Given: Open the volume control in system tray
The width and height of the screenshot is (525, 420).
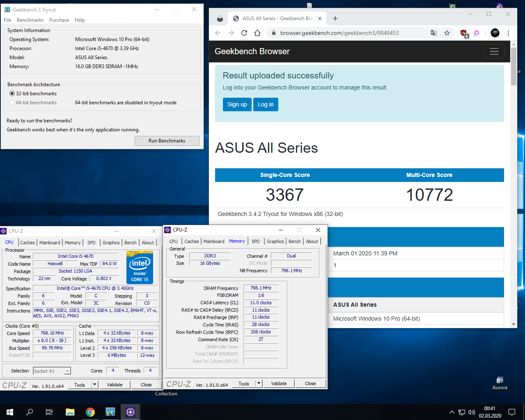Looking at the screenshot, I should [x=472, y=412].
